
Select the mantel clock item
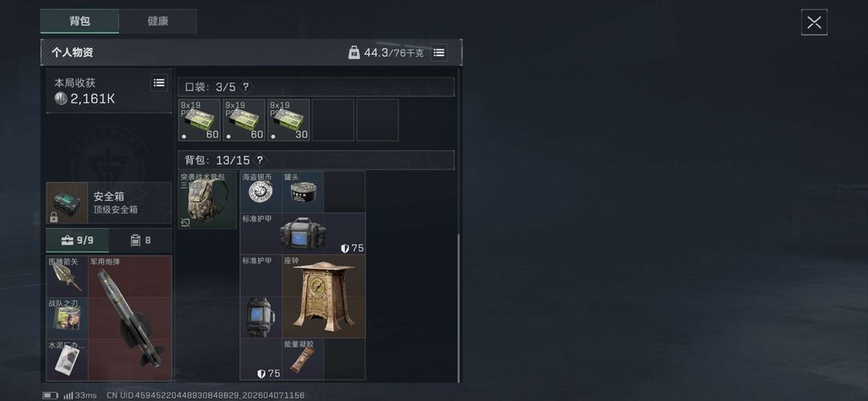324,297
